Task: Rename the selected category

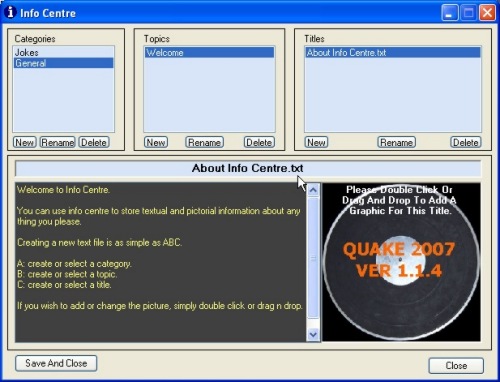Action: click(57, 142)
